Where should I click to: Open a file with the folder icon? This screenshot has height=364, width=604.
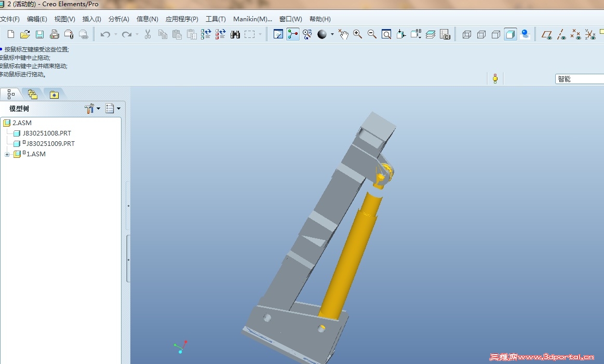pos(25,34)
